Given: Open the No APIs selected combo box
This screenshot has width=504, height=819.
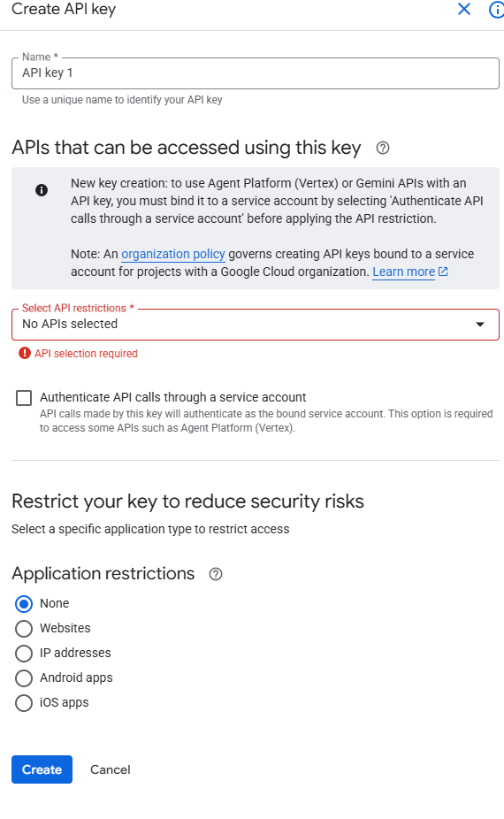Looking at the screenshot, I should pos(256,325).
